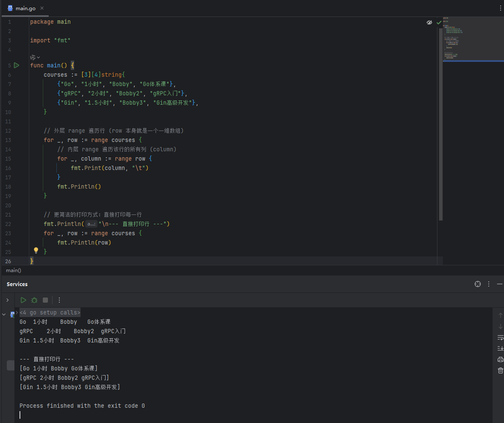Click the run gutter arrow beside func main
Image resolution: width=504 pixels, height=423 pixels.
coord(17,65)
